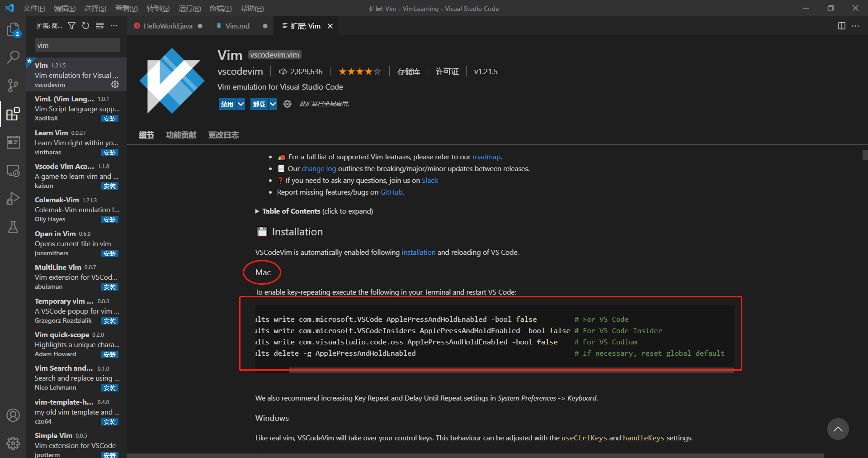Click horizontal scrollbar under the code block
The height and width of the screenshot is (458, 868).
(x=511, y=370)
